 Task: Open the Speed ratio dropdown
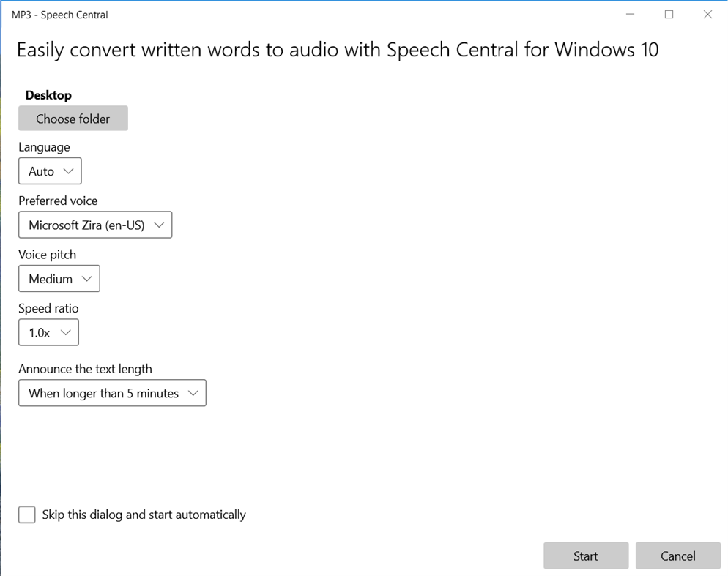(x=48, y=332)
